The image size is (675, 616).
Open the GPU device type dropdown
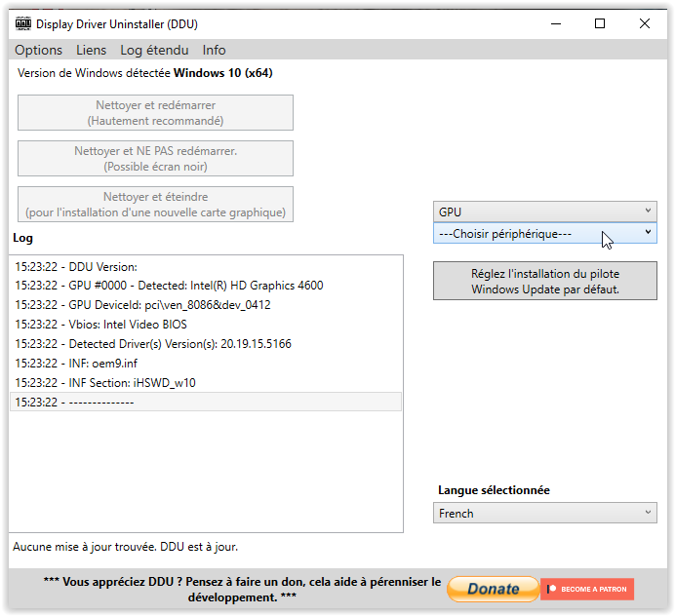545,212
